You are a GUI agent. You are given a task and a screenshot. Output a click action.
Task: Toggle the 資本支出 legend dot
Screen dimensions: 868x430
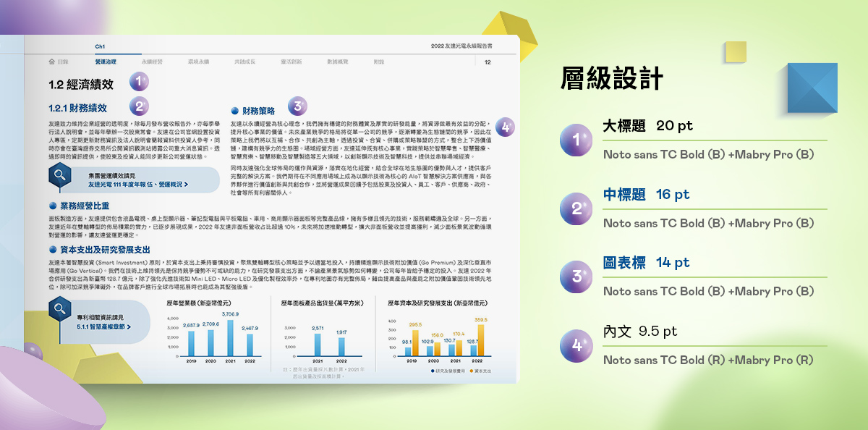pyautogui.click(x=472, y=371)
